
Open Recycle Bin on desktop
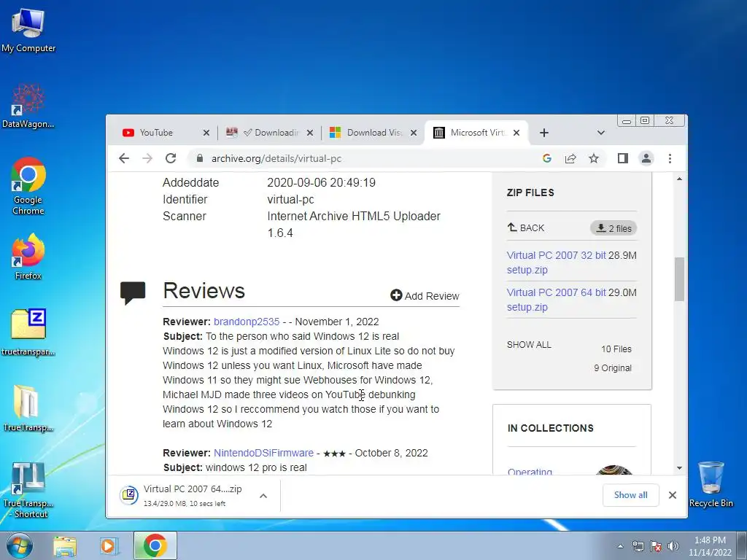pos(711,484)
